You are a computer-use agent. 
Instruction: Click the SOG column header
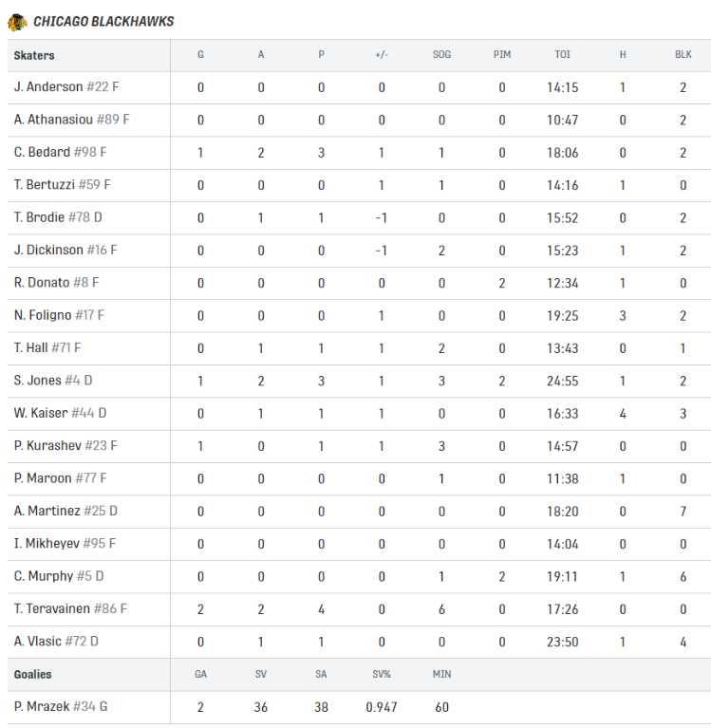click(441, 55)
